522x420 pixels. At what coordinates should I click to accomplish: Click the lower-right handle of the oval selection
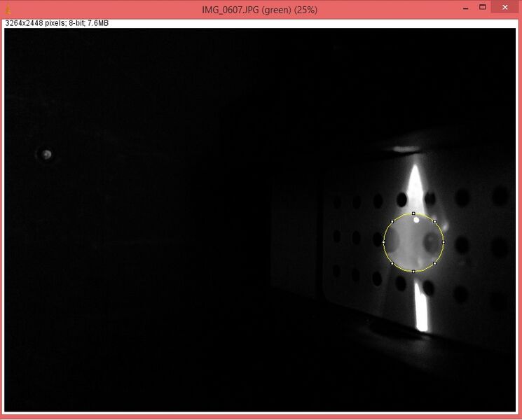435,263
